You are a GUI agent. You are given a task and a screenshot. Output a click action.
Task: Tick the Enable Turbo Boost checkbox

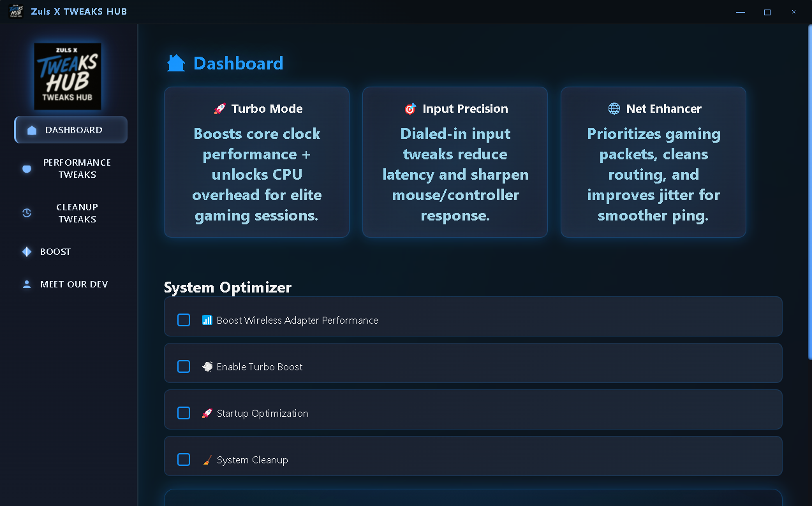click(184, 366)
